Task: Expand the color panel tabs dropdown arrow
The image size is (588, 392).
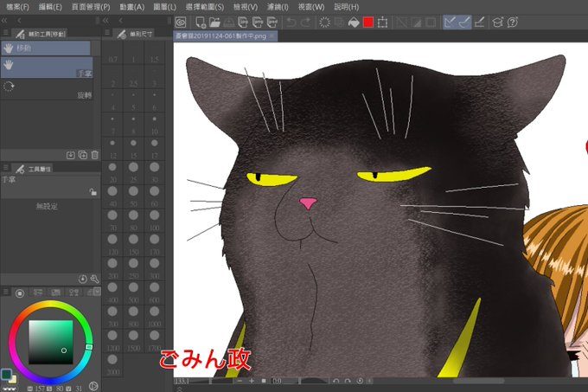Action: (98, 291)
